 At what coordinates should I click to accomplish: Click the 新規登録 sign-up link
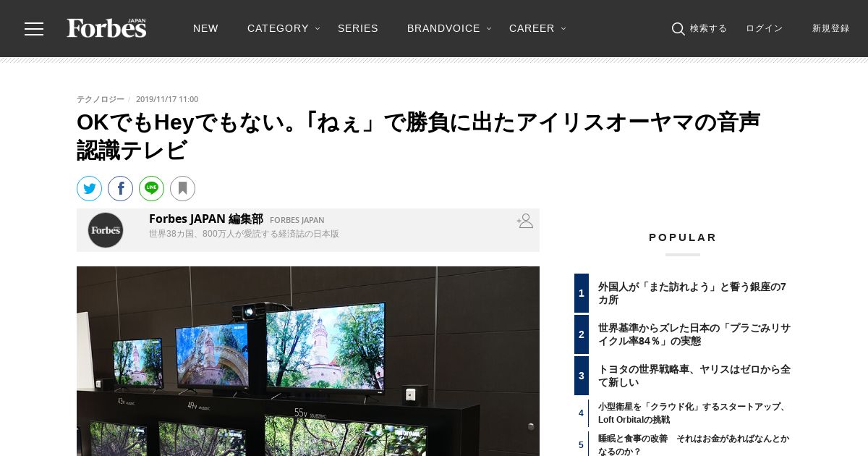(x=830, y=28)
